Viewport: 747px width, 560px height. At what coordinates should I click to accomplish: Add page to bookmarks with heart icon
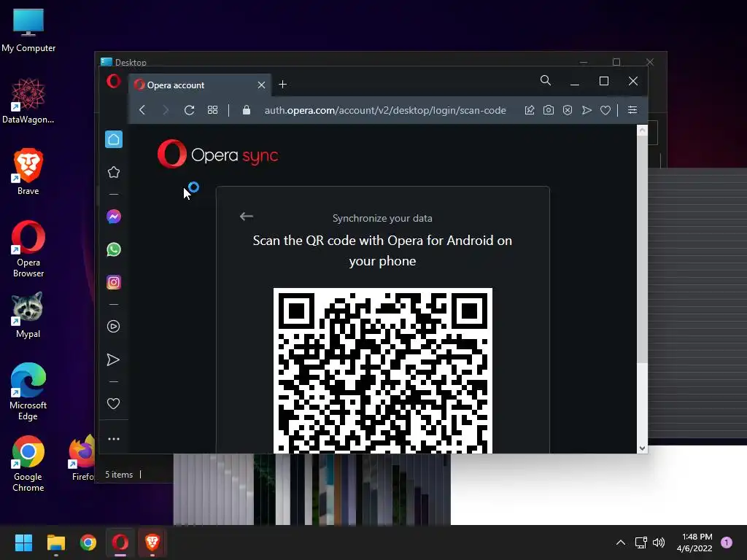pos(605,110)
